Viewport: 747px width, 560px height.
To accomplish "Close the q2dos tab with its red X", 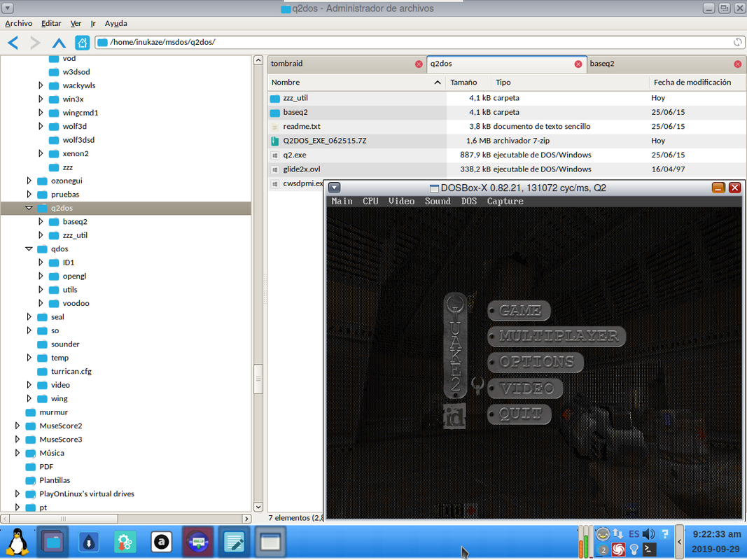I will [x=578, y=64].
